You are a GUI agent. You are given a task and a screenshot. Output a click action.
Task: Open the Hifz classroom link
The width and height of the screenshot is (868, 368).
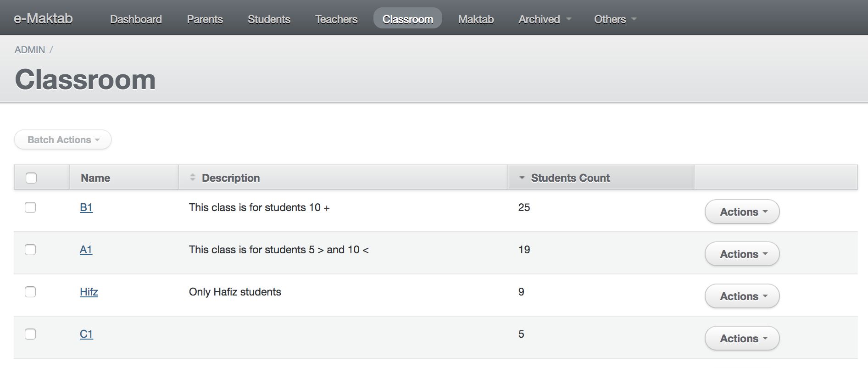89,292
